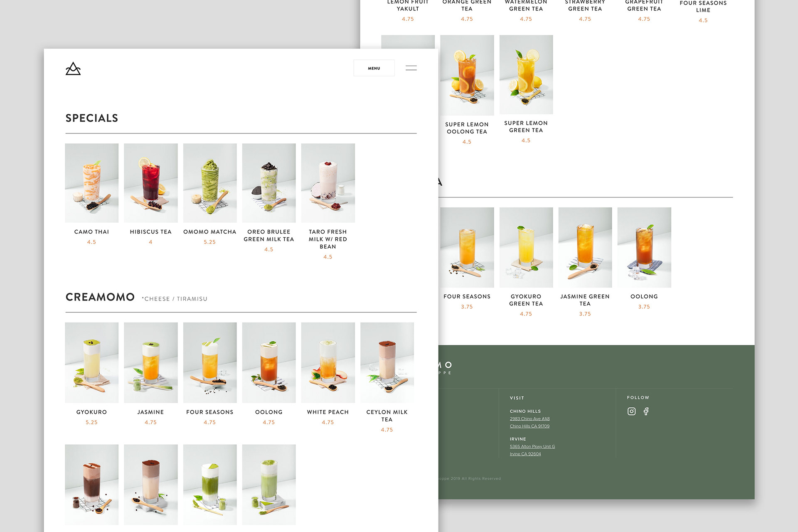The image size is (798, 532).
Task: Click the triangle logo icon
Action: (x=73, y=69)
